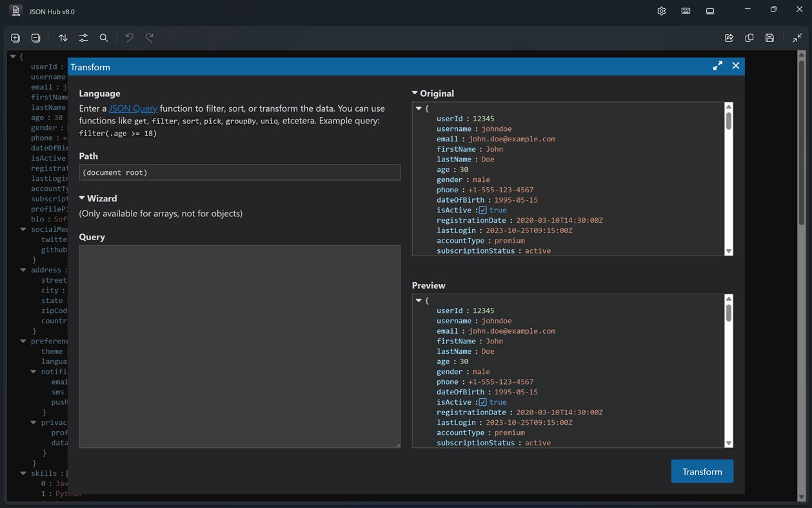Select gender value male in Original

481,179
